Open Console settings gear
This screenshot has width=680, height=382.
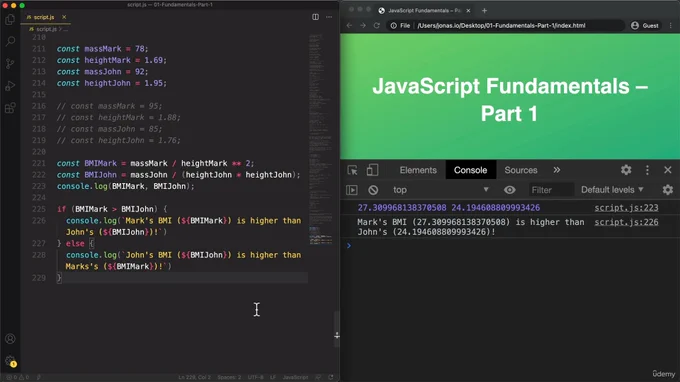668,190
